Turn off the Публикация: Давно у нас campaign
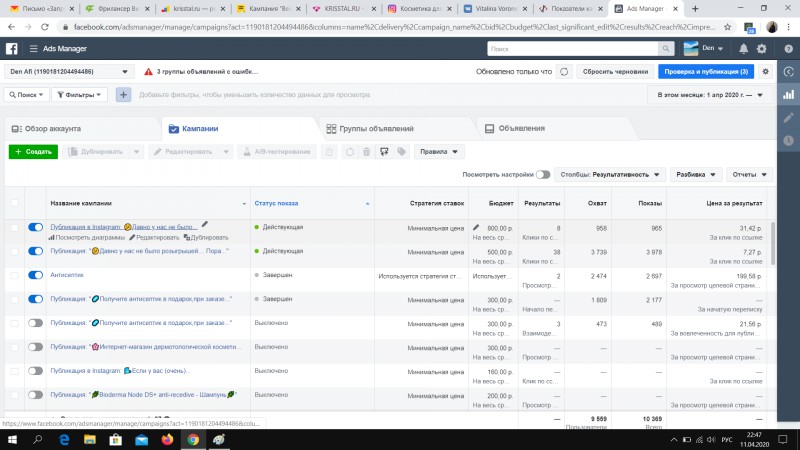This screenshot has width=800, height=450. pyautogui.click(x=35, y=251)
